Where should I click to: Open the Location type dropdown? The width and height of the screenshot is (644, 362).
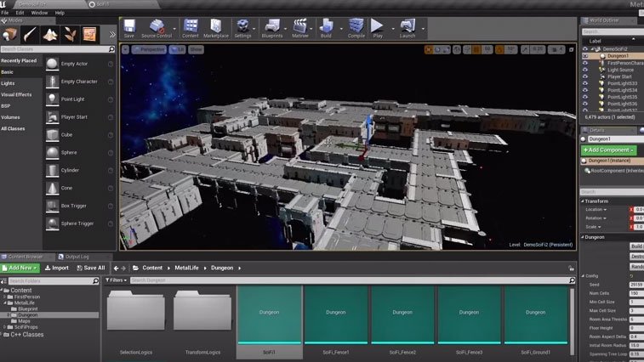tap(596, 210)
